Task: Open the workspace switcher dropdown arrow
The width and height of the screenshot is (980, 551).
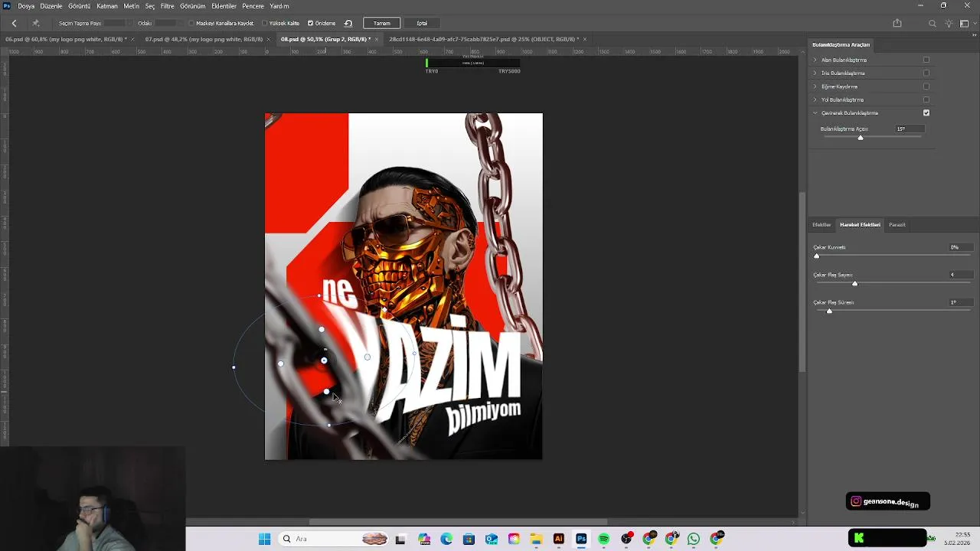Action: [x=974, y=23]
